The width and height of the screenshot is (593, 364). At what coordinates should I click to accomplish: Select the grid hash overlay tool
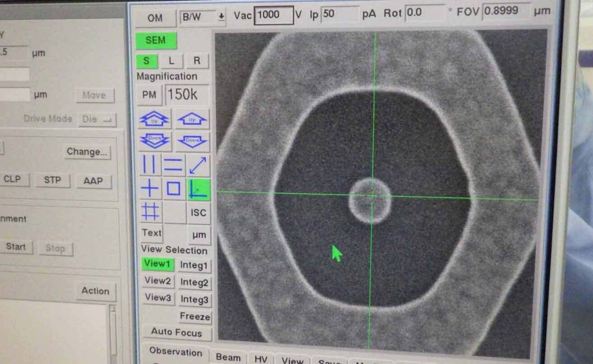[x=150, y=212]
